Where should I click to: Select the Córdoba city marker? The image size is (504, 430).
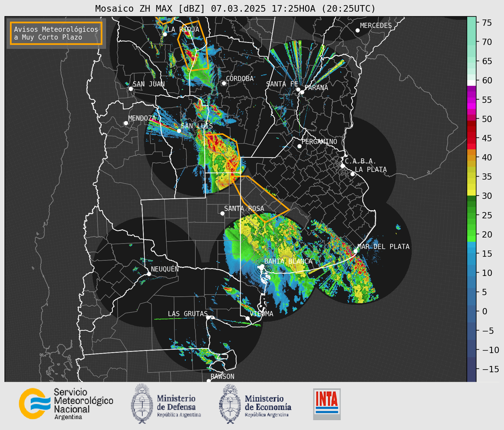[x=224, y=83]
